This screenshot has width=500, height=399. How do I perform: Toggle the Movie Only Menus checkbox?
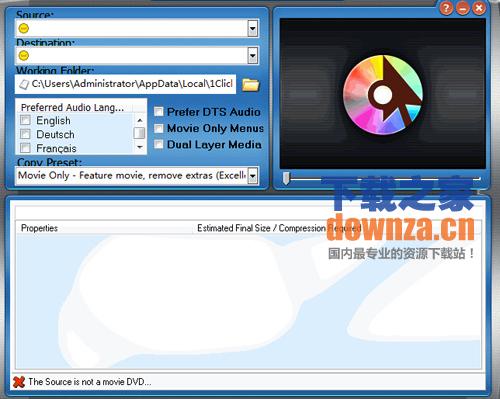tap(159, 128)
